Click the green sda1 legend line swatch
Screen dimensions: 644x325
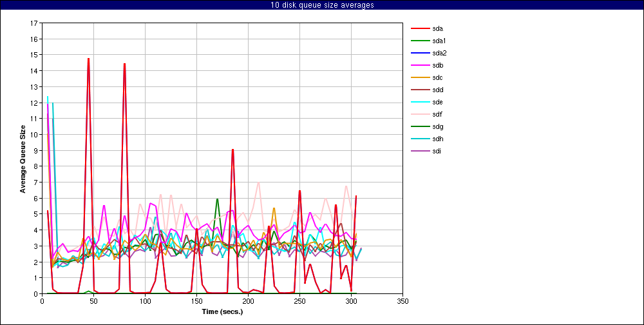pos(420,41)
